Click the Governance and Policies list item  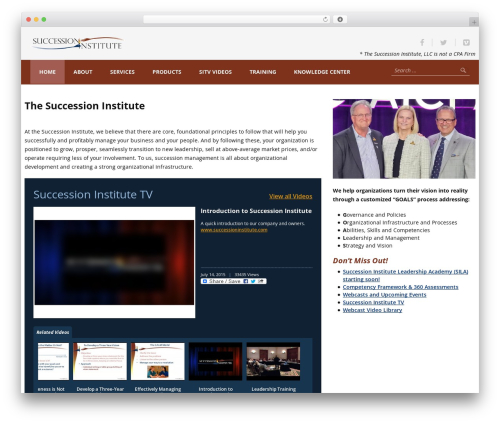click(x=374, y=215)
